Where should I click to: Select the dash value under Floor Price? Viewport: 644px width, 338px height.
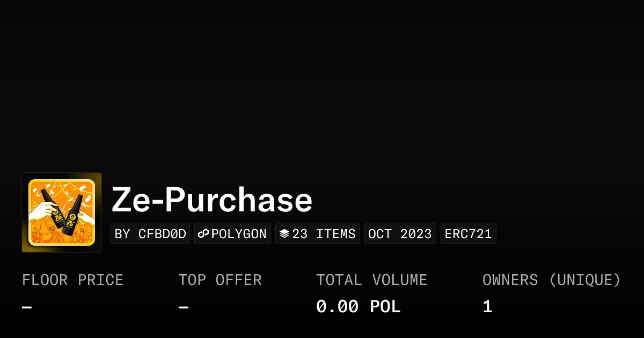[27, 307]
